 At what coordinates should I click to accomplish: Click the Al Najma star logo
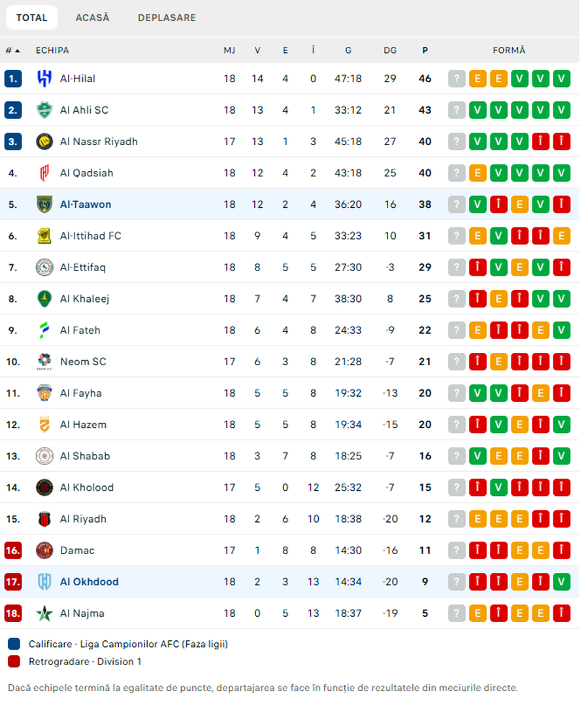click(44, 613)
